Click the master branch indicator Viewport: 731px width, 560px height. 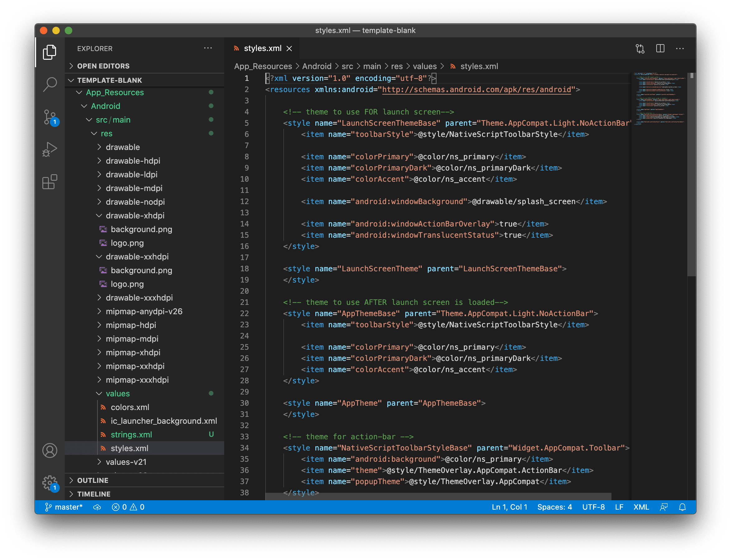[x=64, y=507]
